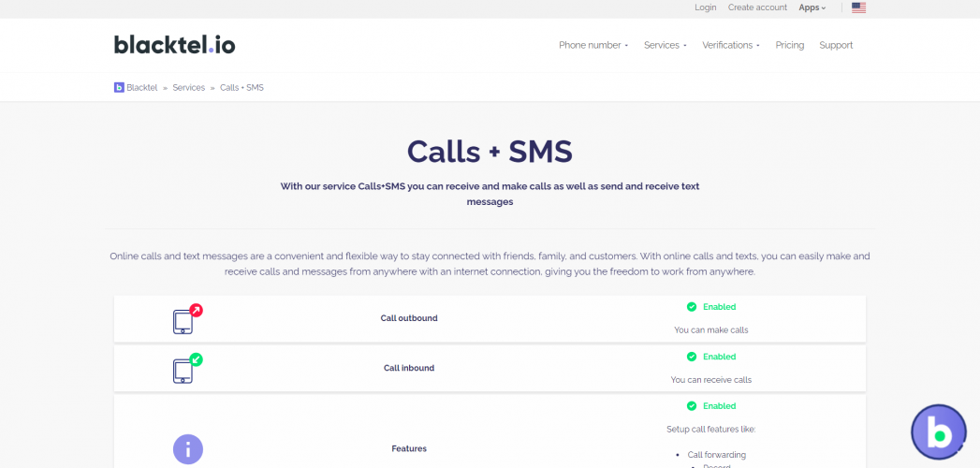980x468 pixels.
Task: Click the Calls + SMS page heading
Action: (490, 152)
